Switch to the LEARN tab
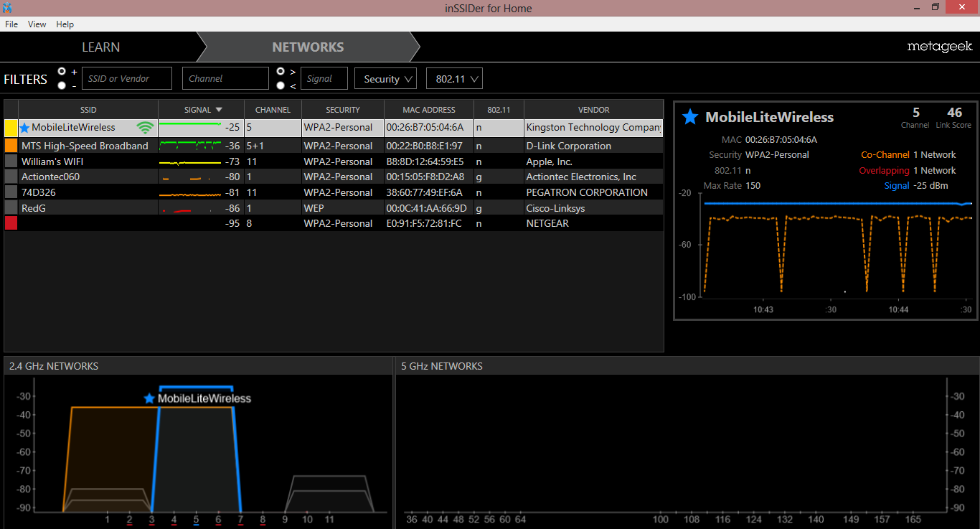The image size is (980, 529). (100, 47)
